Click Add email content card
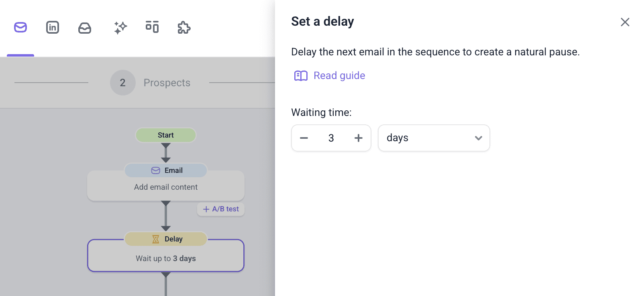The image size is (644, 296). [x=166, y=187]
